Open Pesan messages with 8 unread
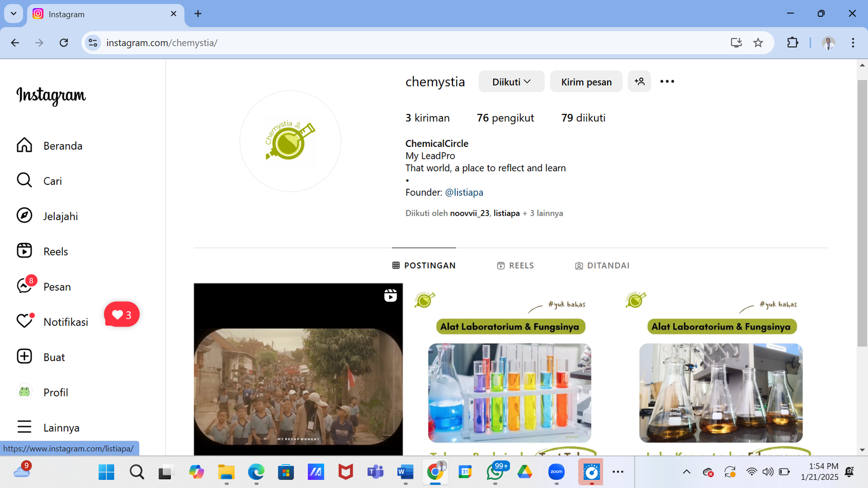Screen dimensions: 868x488 (x=43, y=286)
